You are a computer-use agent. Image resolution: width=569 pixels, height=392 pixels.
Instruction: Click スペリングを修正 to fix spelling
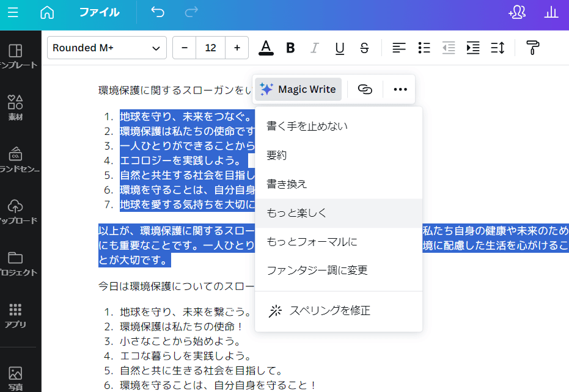pyautogui.click(x=339, y=311)
